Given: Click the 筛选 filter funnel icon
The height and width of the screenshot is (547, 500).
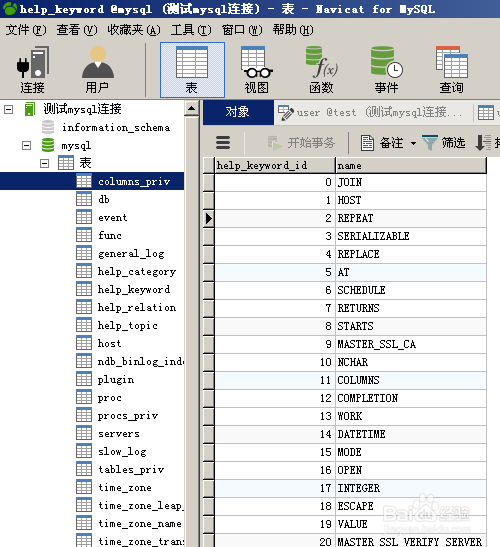Looking at the screenshot, I should point(430,143).
